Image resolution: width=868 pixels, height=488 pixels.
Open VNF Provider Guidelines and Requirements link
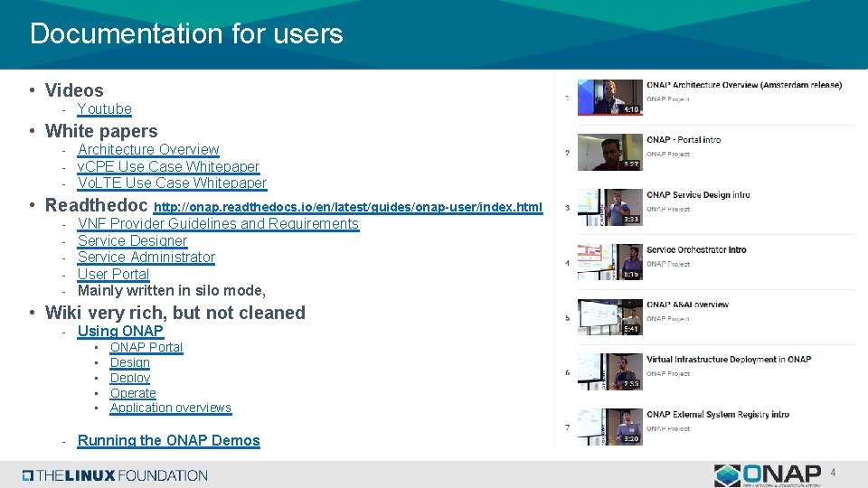tap(218, 223)
